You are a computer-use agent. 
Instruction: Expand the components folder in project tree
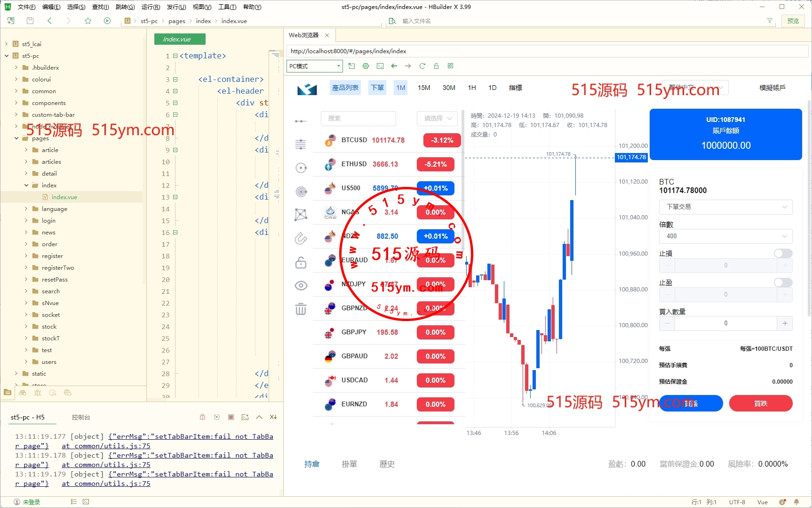tap(16, 103)
